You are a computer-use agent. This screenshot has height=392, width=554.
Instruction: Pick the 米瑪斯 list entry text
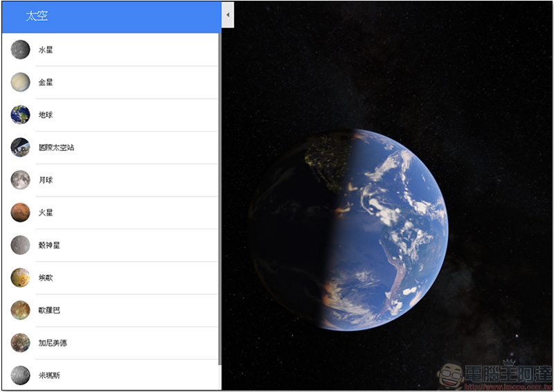pos(49,375)
